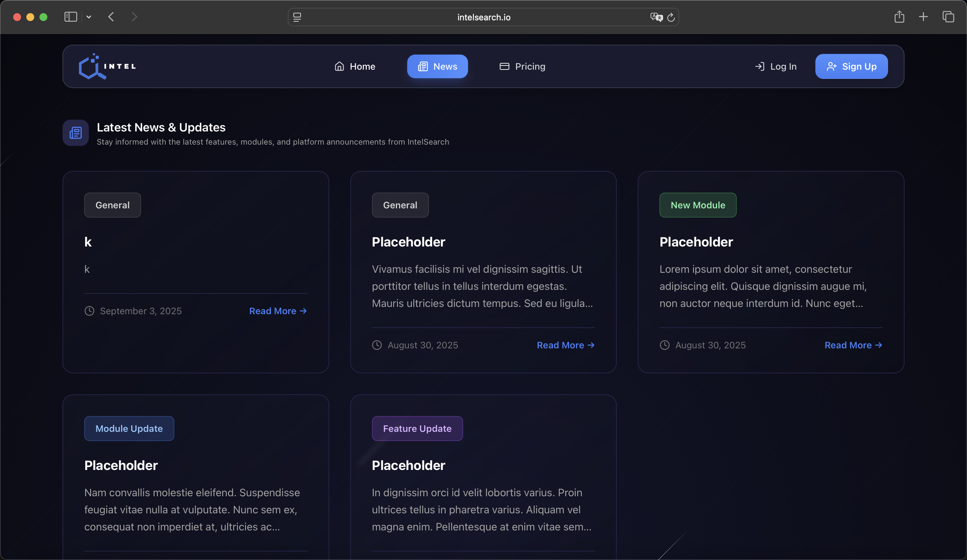Click the translate icon in address bar
The width and height of the screenshot is (967, 560).
click(656, 17)
